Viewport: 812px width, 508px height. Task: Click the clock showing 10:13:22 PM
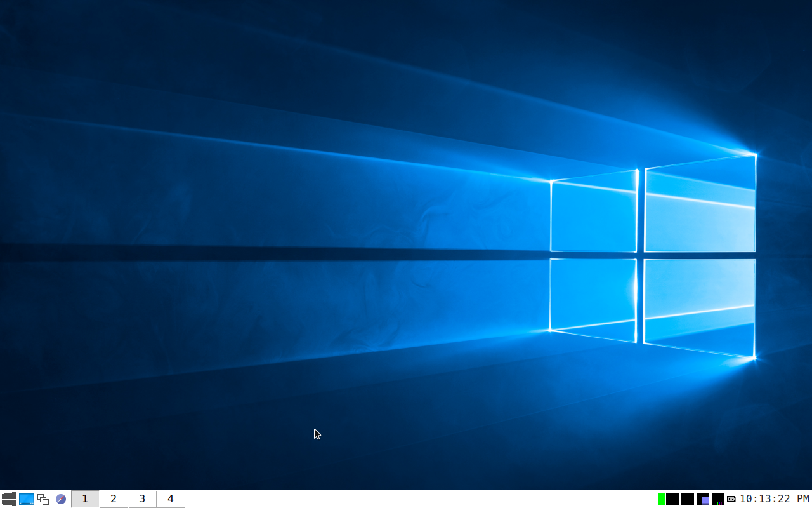(x=775, y=499)
